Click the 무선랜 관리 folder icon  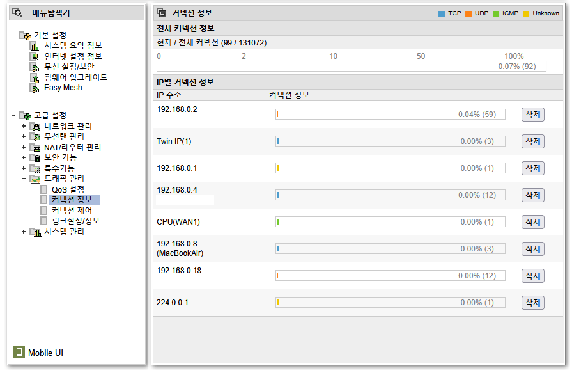(x=35, y=137)
